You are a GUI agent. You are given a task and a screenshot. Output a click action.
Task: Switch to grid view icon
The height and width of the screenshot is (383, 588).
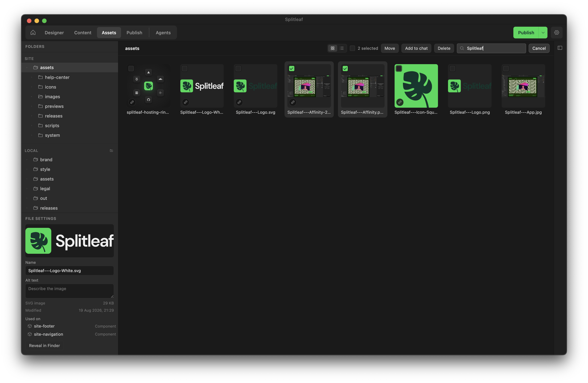coord(332,48)
